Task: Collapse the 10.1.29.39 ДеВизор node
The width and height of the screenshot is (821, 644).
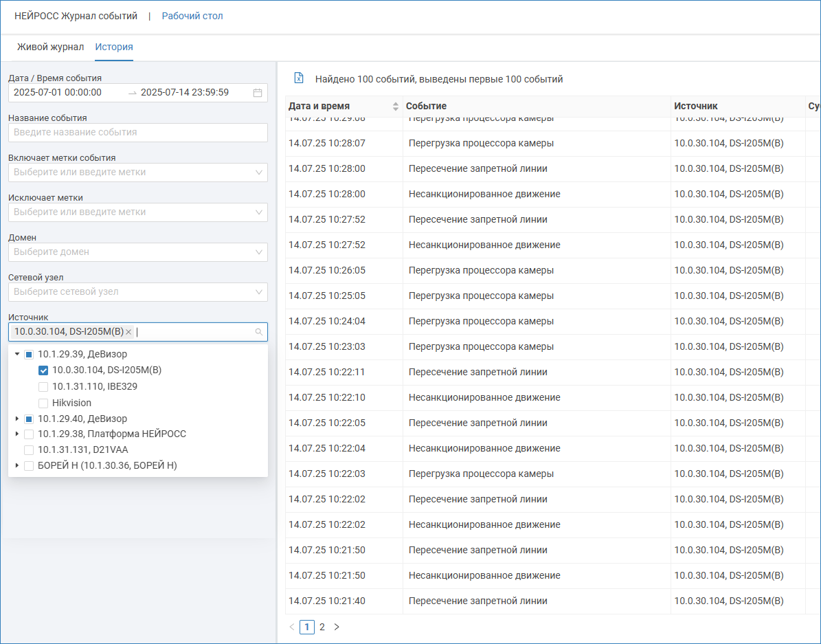Action: pos(17,354)
